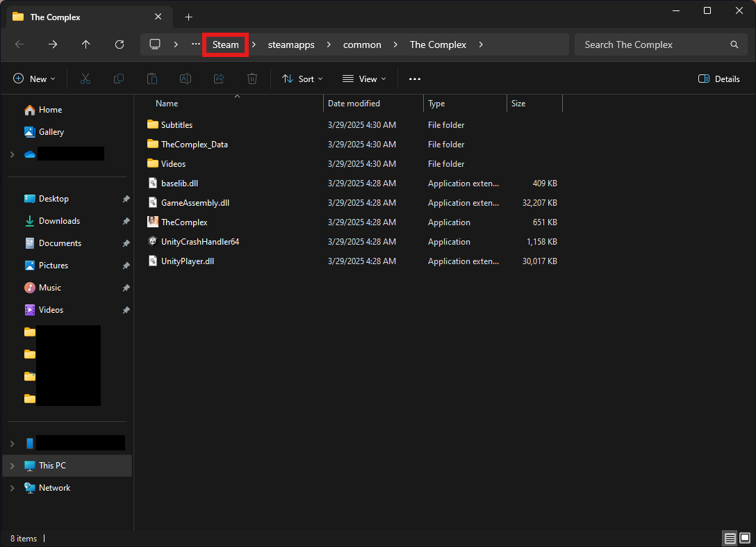Add a new tab with the plus button
This screenshot has width=756, height=547.
pos(188,17)
